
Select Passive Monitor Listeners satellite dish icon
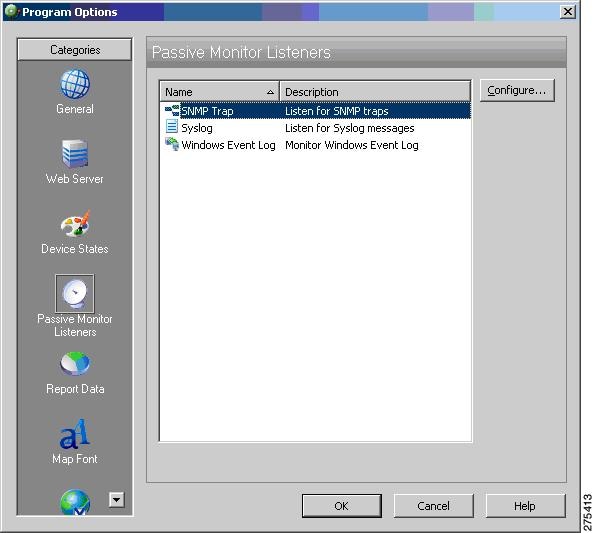pos(75,294)
